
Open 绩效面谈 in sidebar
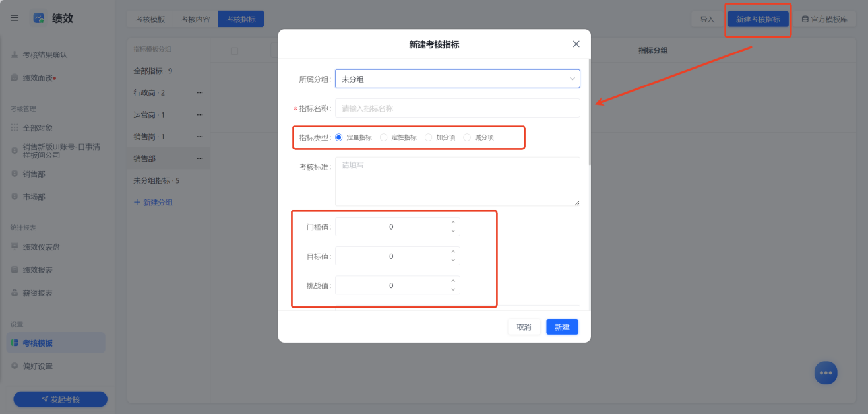[38, 78]
